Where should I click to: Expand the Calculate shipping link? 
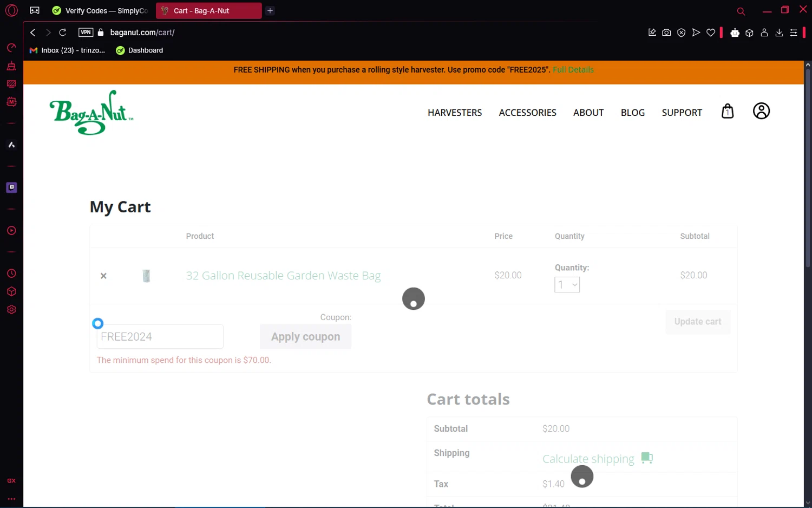(588, 459)
